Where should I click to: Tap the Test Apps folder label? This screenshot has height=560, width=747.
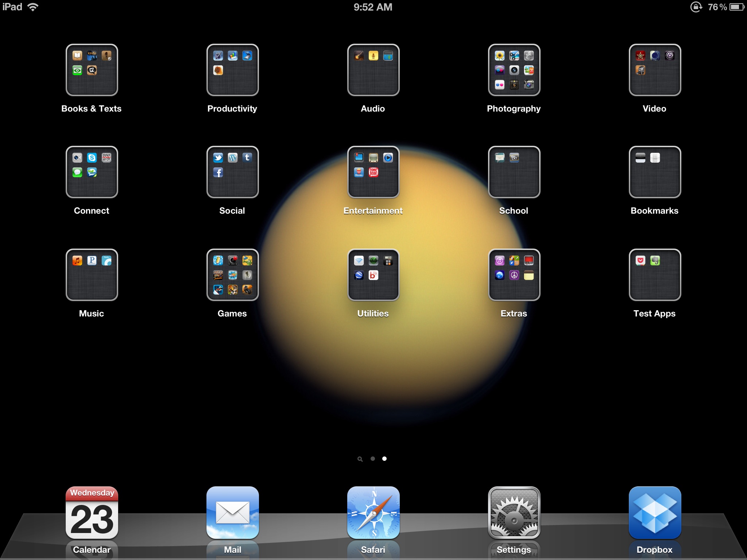coord(654,314)
